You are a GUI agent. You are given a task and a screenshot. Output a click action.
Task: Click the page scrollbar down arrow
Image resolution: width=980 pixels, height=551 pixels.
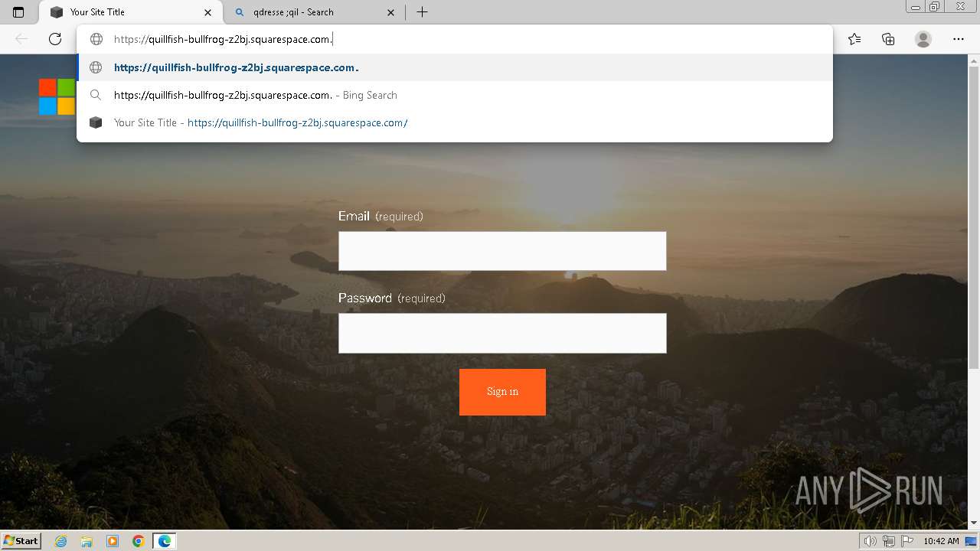974,523
